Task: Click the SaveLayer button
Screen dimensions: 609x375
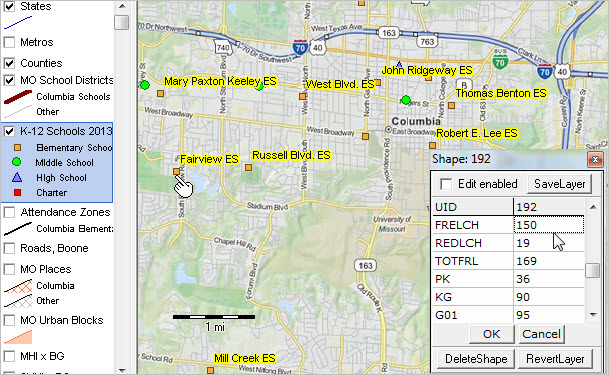Action: pyautogui.click(x=559, y=184)
